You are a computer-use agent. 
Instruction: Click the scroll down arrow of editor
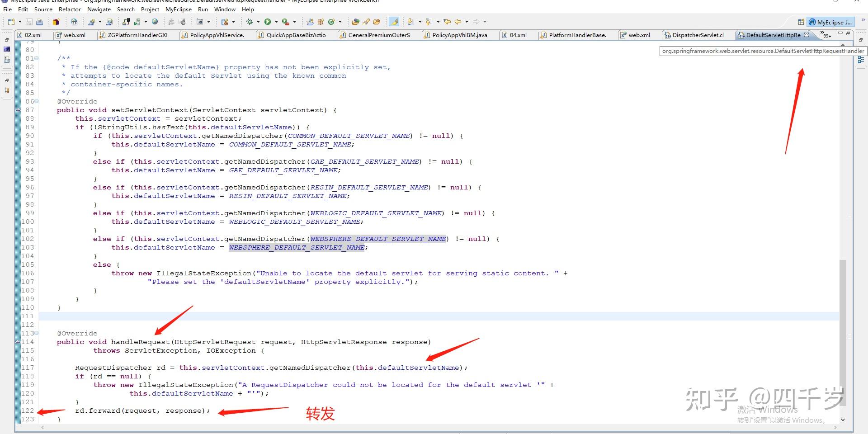click(843, 420)
